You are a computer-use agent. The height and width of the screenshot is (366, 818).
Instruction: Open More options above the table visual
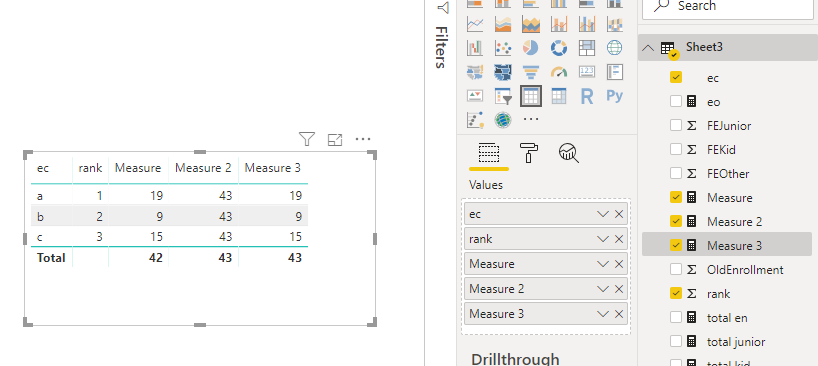(x=363, y=139)
